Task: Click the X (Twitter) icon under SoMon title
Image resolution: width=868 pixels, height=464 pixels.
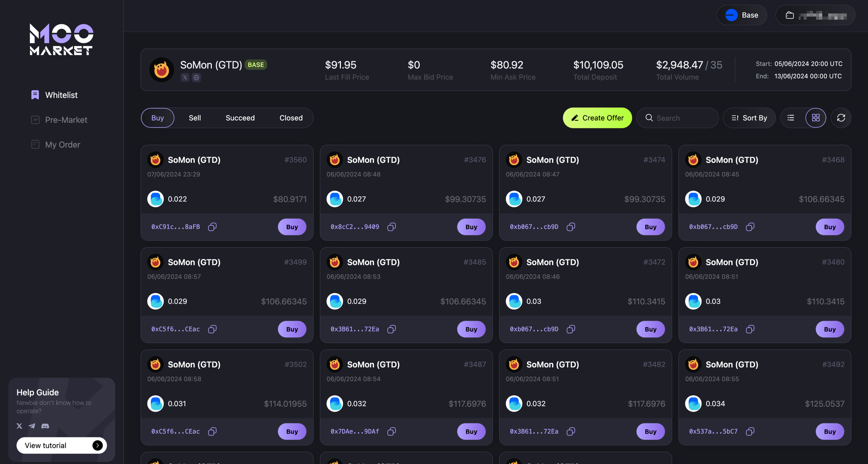Action: (185, 78)
